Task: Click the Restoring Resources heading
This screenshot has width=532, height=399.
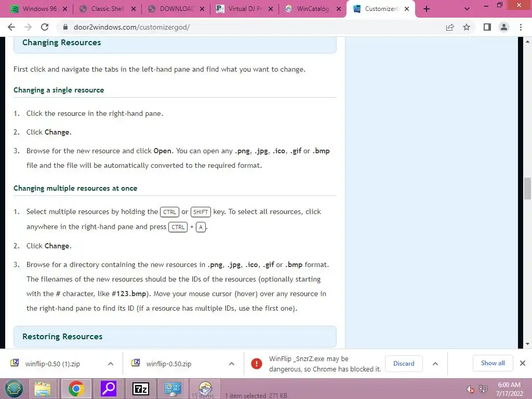Action: tap(62, 337)
